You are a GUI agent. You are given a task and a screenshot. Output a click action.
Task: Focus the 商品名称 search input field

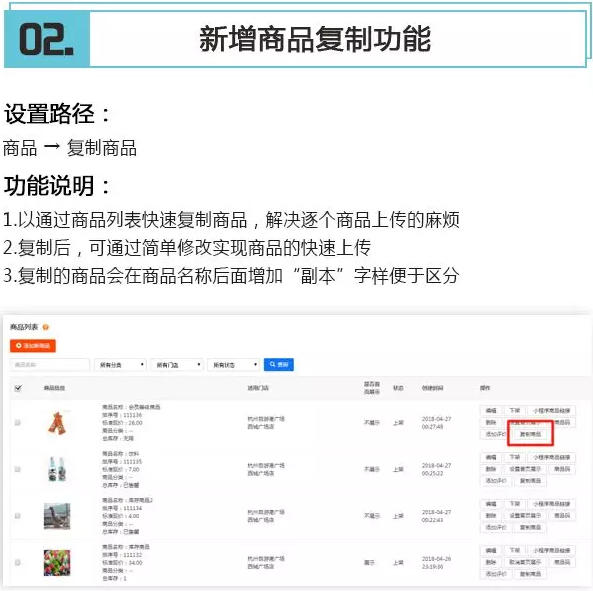(x=50, y=365)
